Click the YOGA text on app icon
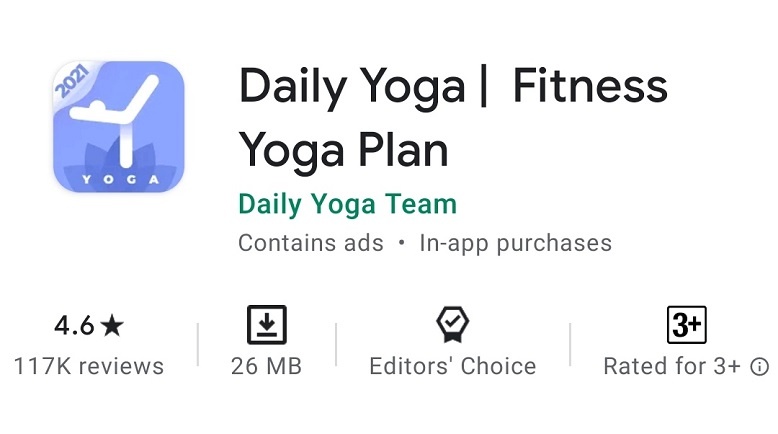The width and height of the screenshot is (778, 434). 120,179
